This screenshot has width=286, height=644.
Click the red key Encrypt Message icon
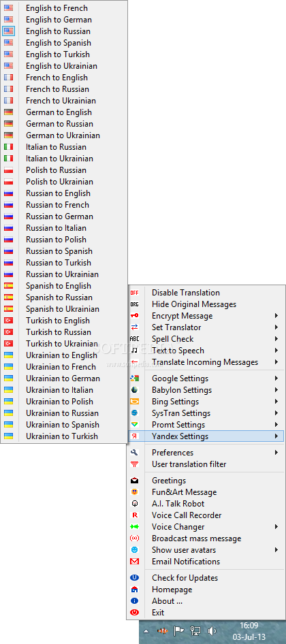[x=134, y=316]
